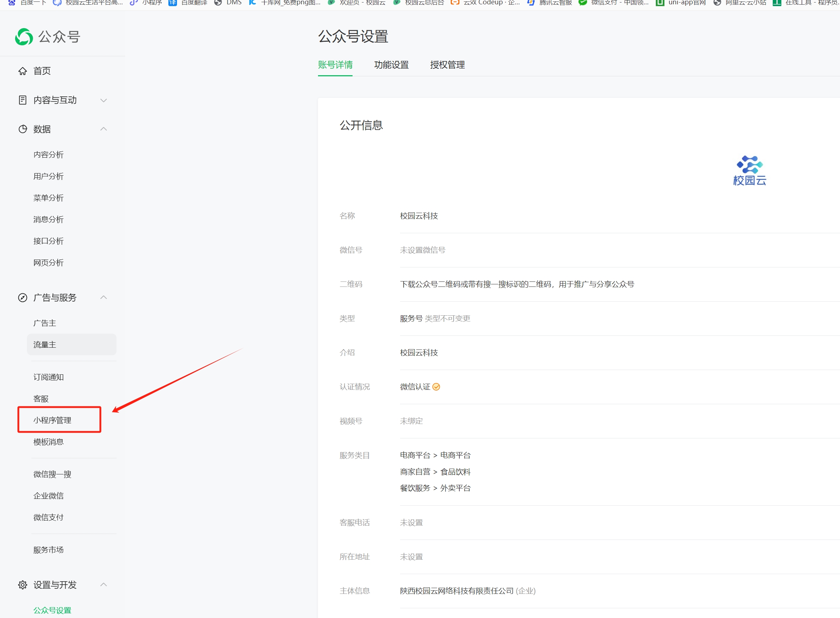
Task: Open the 百度翻译 bookmark
Action: click(188, 3)
